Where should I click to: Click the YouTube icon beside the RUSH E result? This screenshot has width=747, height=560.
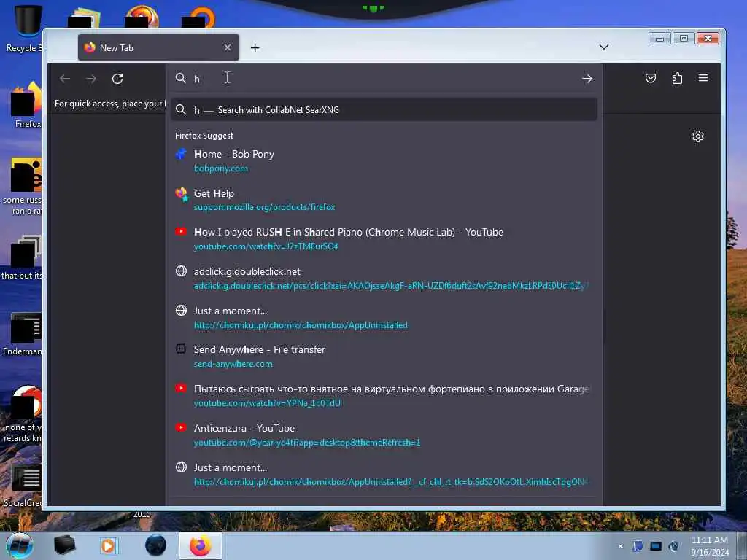181,231
